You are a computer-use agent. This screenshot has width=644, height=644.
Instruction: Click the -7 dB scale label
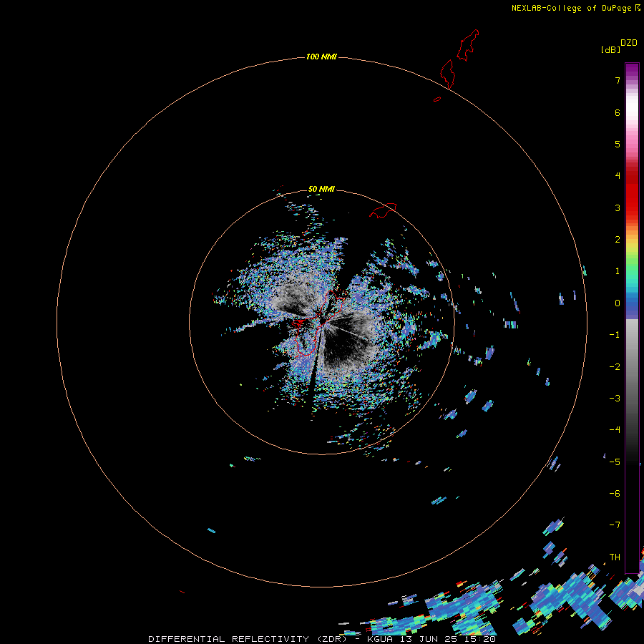(615, 525)
